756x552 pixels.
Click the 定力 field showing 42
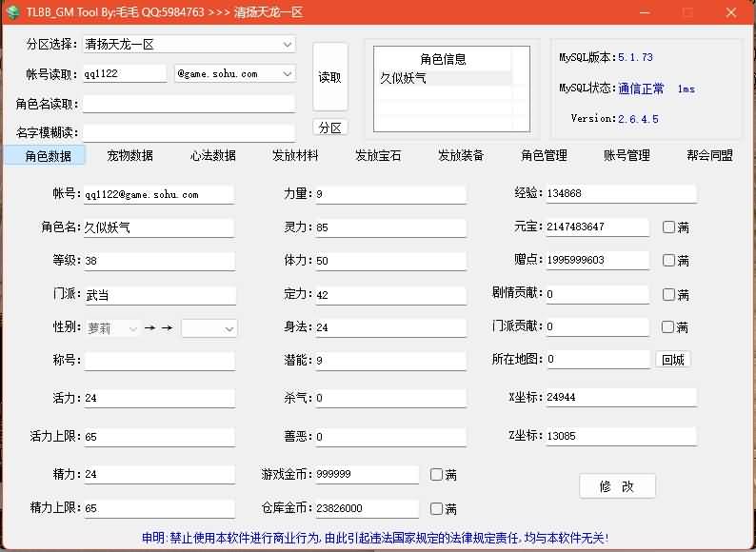click(390, 295)
